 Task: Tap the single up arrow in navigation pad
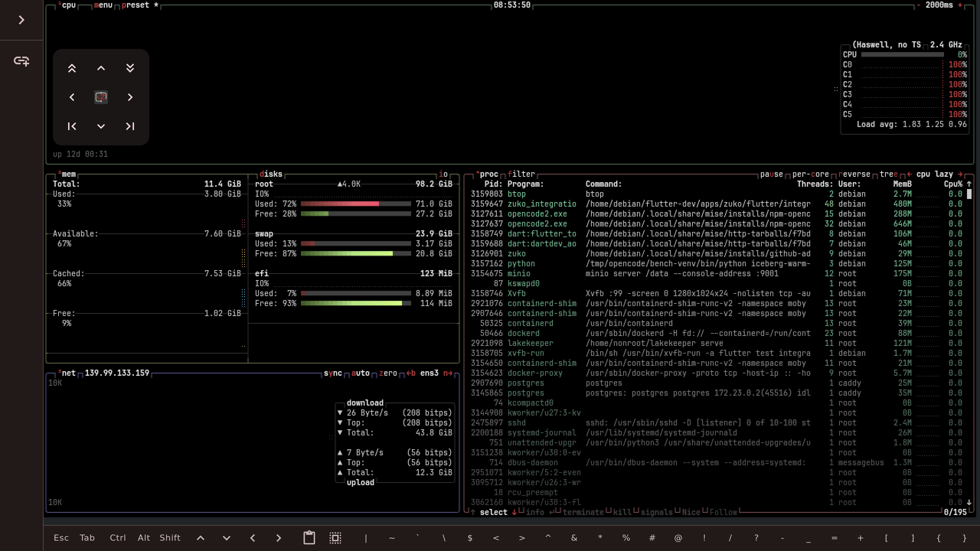101,68
